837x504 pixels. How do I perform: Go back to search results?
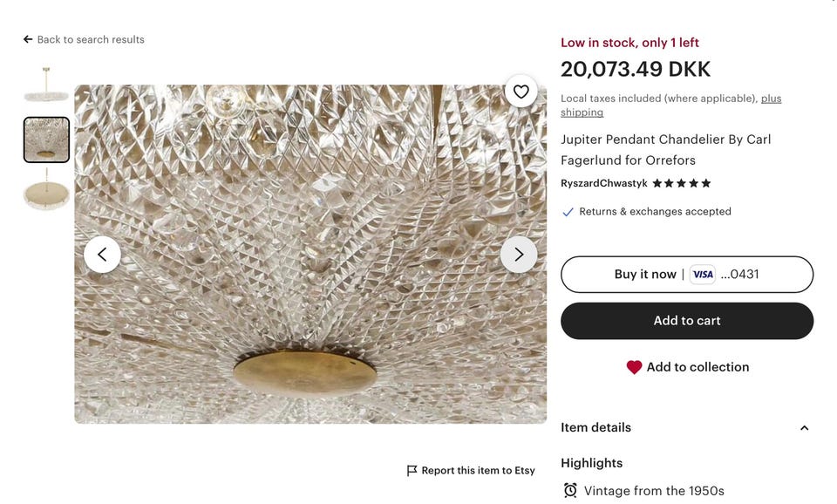click(91, 39)
